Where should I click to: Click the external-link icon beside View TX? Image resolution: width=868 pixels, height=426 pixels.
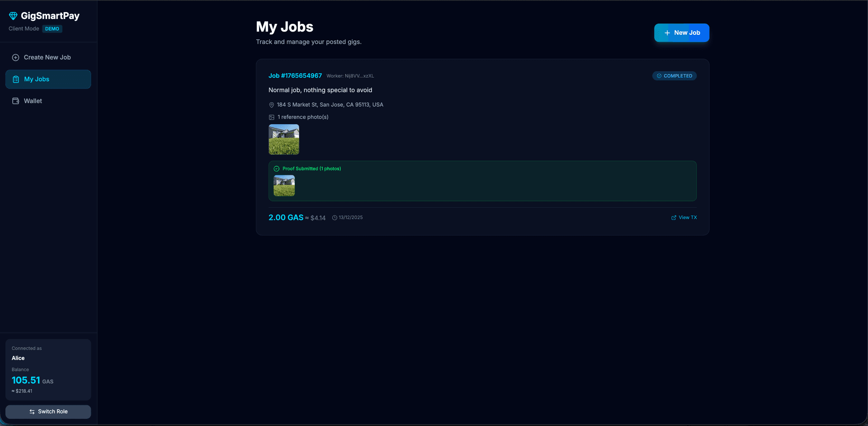point(673,217)
